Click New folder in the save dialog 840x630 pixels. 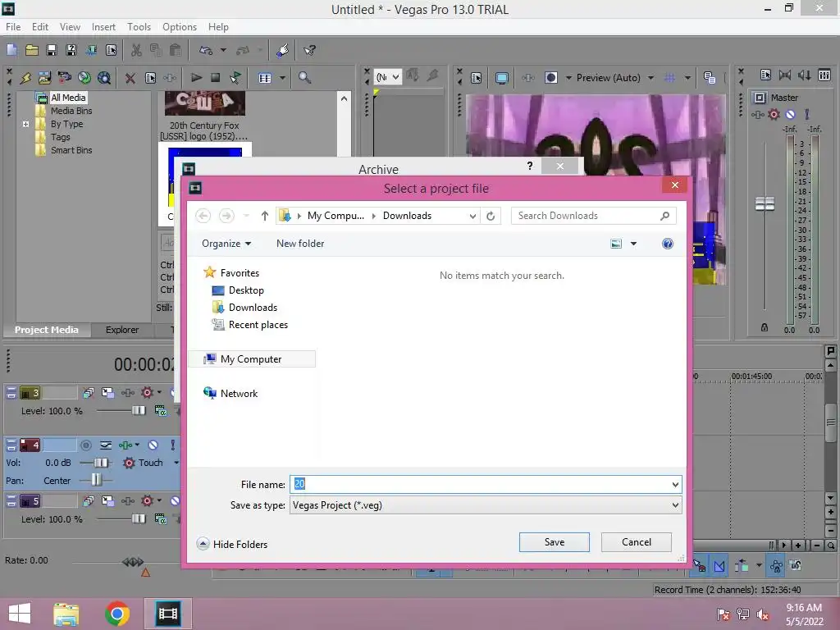coord(300,244)
